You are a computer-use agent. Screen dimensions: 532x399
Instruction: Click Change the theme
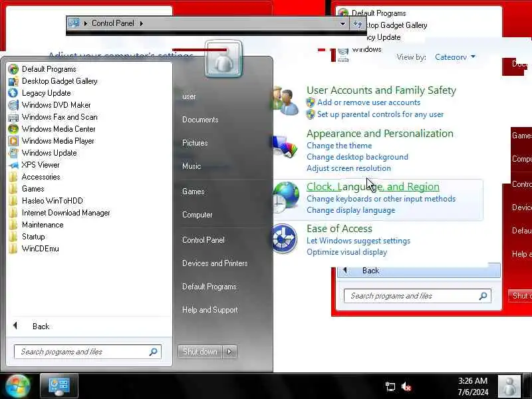coord(339,146)
